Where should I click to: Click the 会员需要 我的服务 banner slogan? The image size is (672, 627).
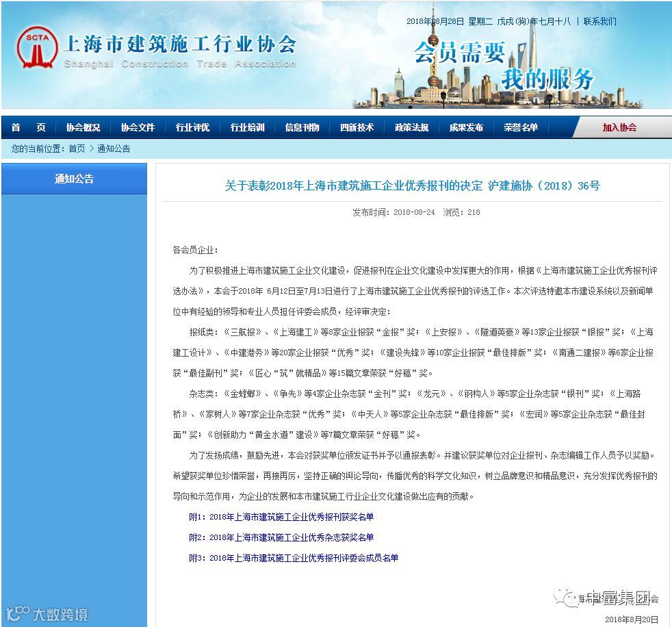[x=504, y=65]
